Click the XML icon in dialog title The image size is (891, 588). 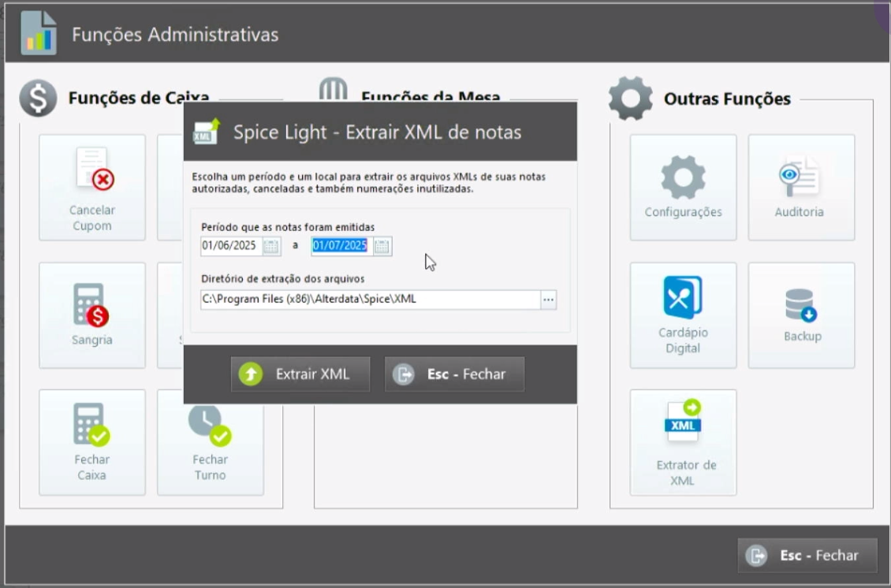point(207,132)
